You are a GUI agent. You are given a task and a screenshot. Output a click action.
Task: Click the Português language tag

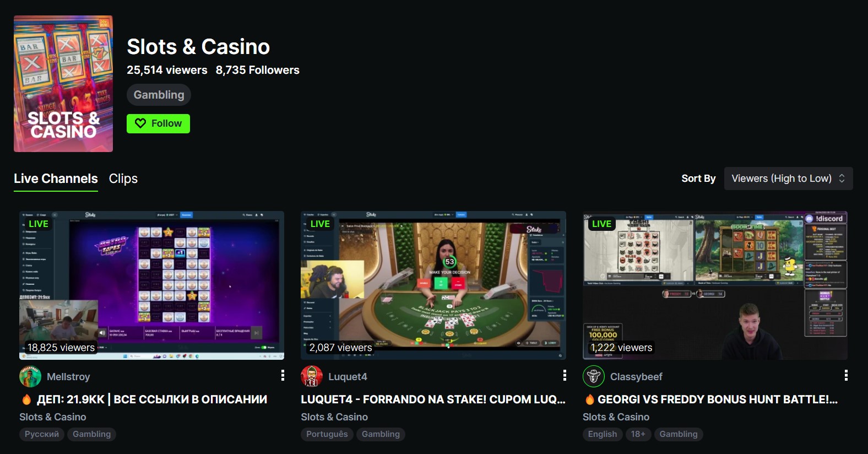point(327,434)
